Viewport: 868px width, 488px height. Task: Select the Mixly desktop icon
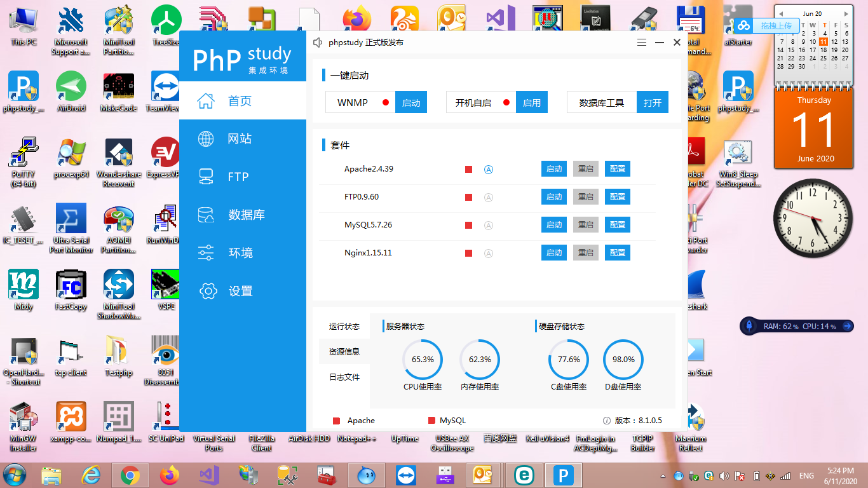coord(24,289)
